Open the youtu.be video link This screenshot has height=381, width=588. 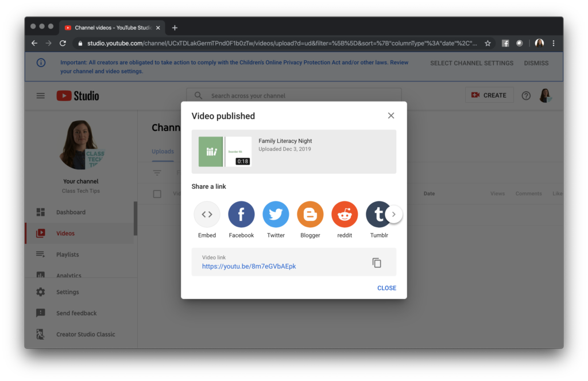(x=249, y=266)
